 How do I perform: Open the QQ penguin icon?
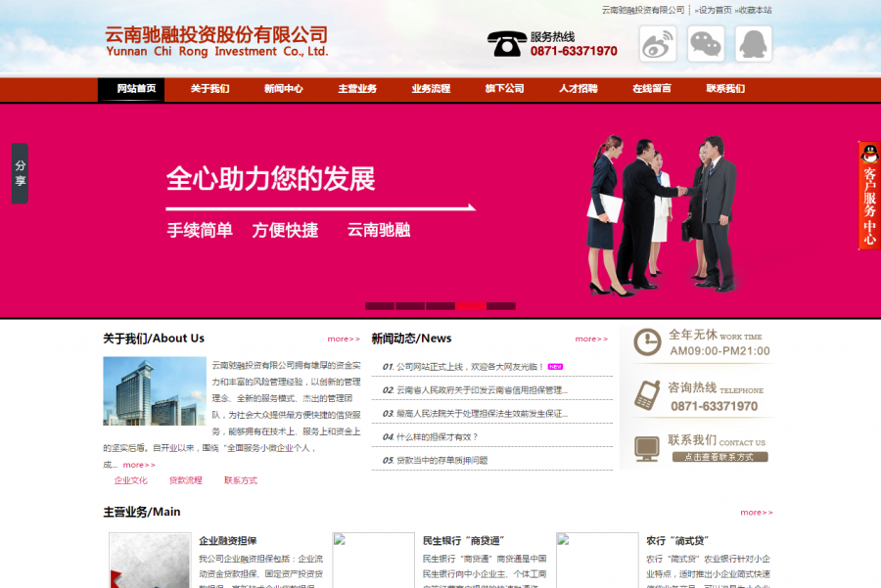(752, 43)
